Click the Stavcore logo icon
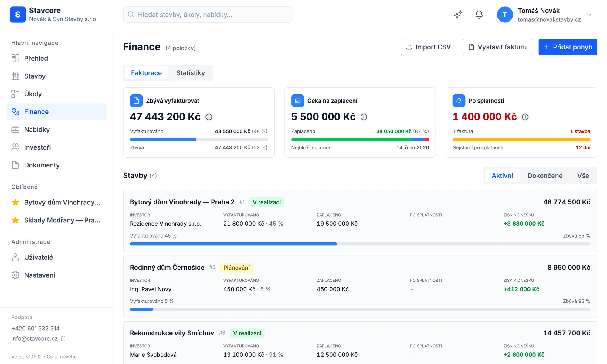The height and width of the screenshot is (364, 607). click(18, 15)
